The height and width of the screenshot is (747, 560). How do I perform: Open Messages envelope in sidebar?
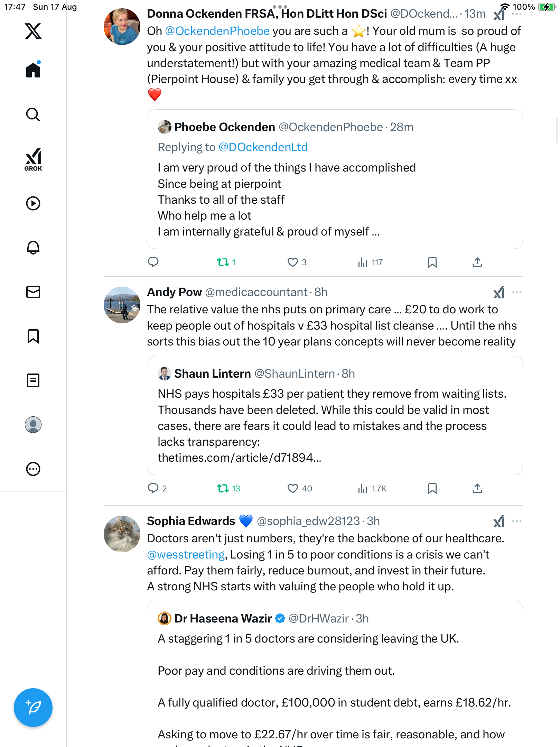click(x=33, y=292)
